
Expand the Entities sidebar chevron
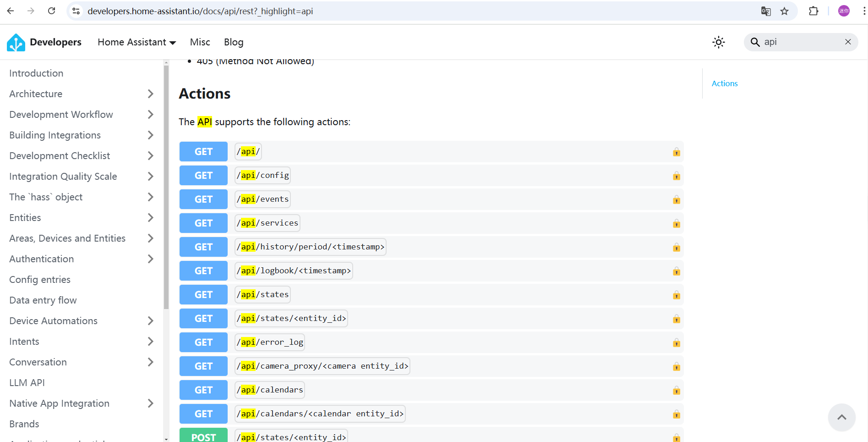pos(150,218)
